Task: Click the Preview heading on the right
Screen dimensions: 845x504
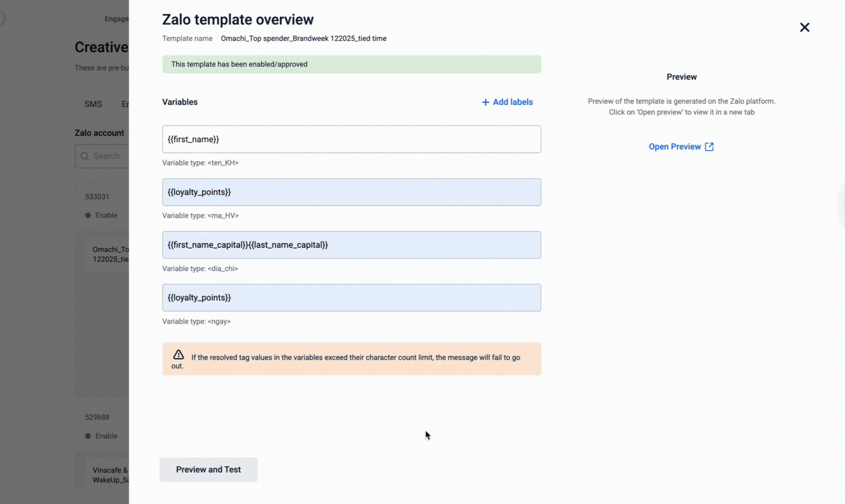Action: click(681, 77)
